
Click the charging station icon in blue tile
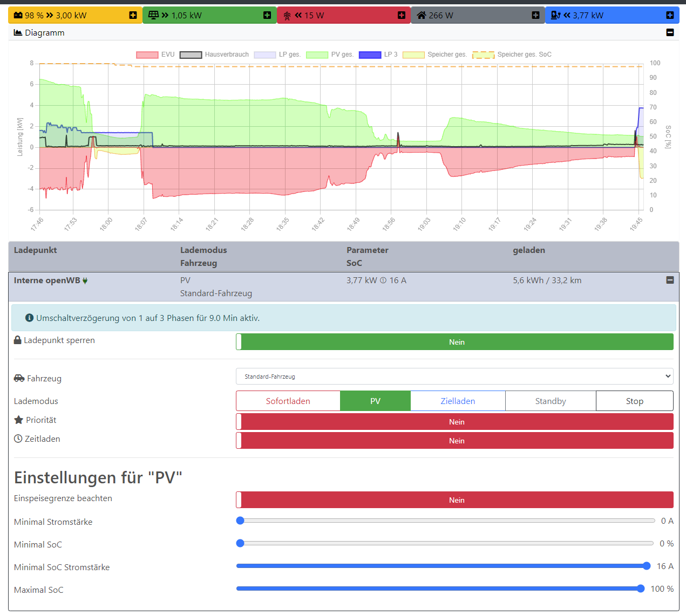click(x=555, y=15)
